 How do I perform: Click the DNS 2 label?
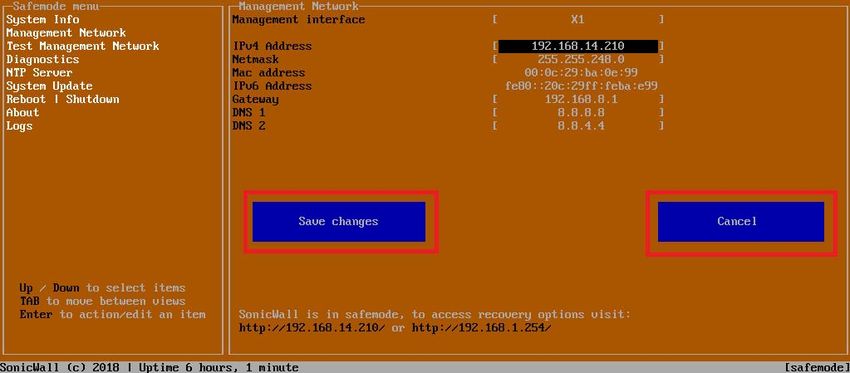(249, 126)
